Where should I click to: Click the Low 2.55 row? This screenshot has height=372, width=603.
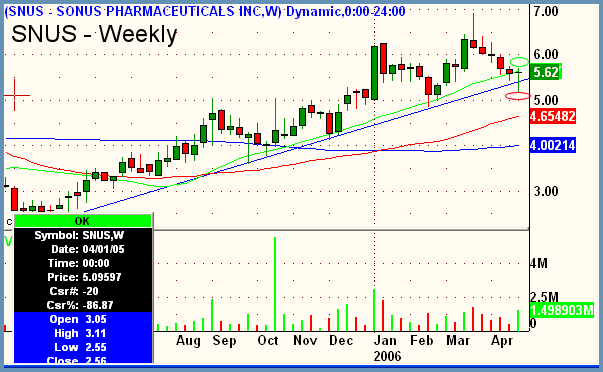point(83,347)
